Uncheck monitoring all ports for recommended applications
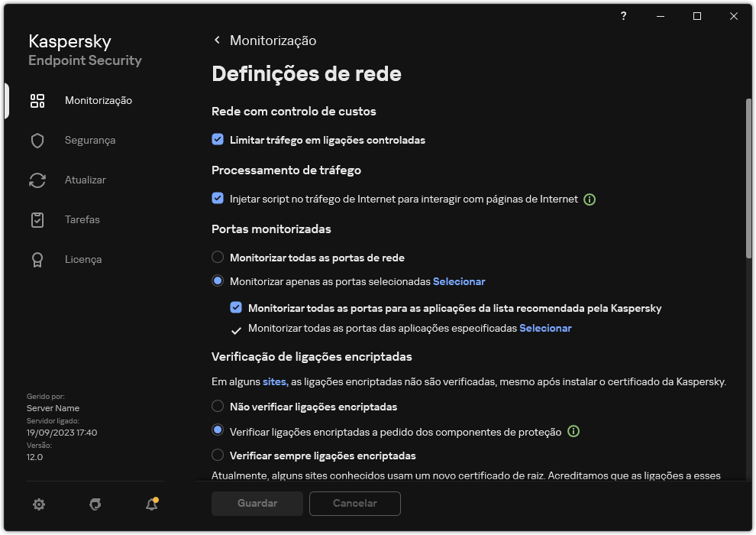 pos(236,308)
